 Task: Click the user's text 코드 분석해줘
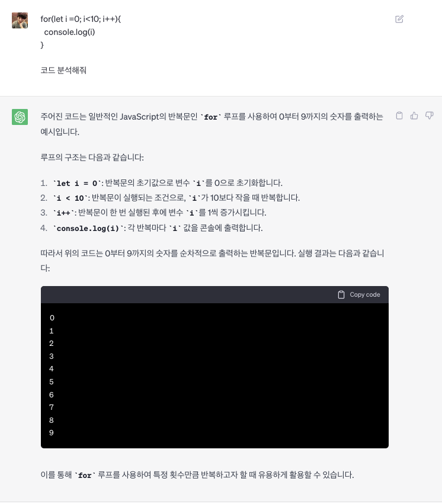click(x=63, y=70)
